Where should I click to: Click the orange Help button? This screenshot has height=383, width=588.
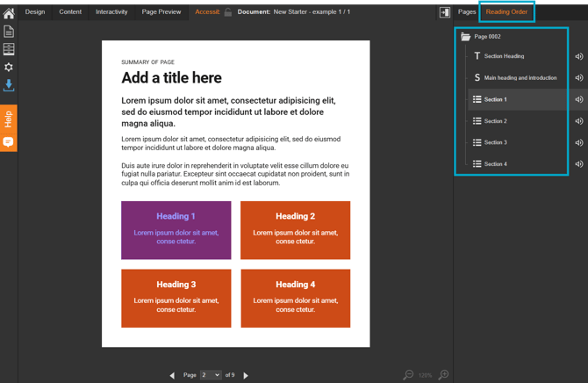tap(9, 119)
